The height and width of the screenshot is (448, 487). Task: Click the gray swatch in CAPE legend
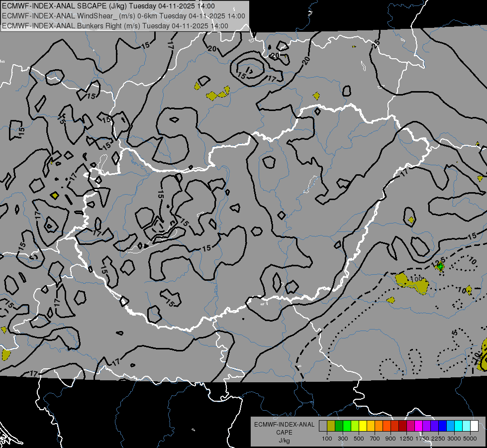pos(323,426)
